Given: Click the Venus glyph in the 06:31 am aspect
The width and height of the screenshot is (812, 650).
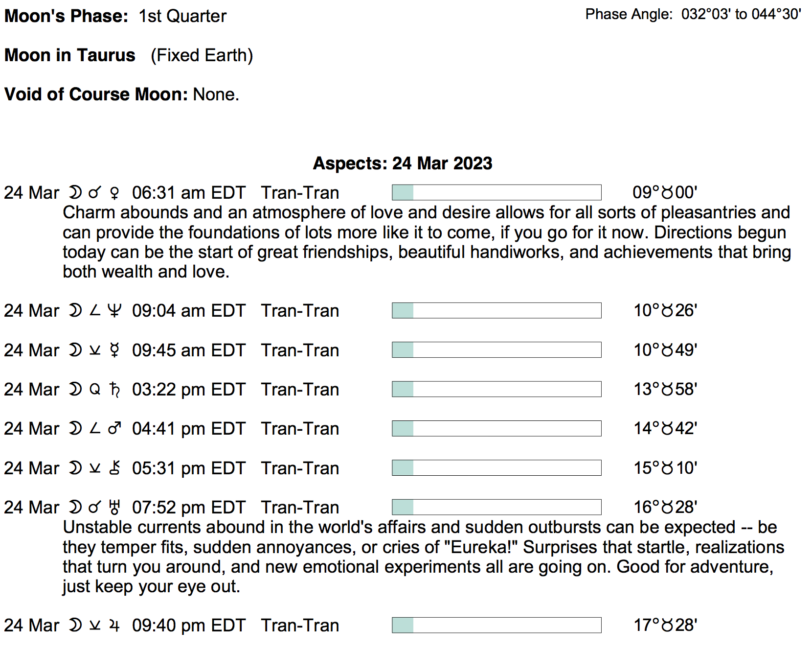Looking at the screenshot, I should tap(114, 193).
